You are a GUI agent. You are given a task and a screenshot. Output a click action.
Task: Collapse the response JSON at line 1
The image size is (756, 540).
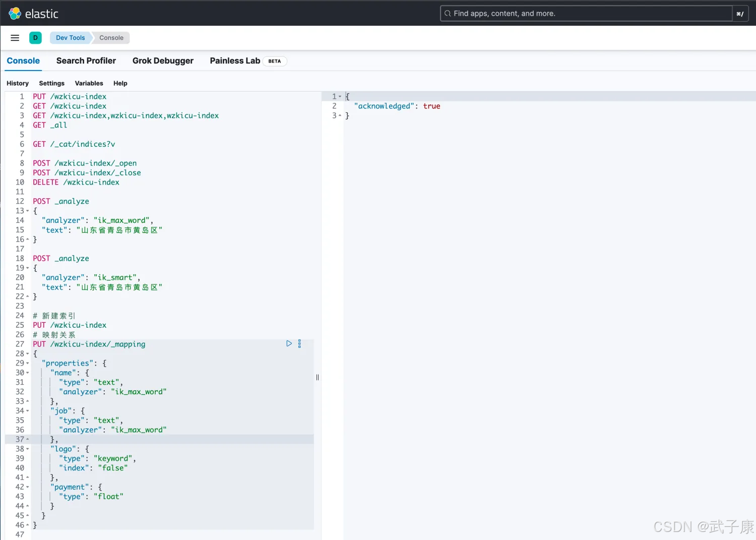[340, 97]
